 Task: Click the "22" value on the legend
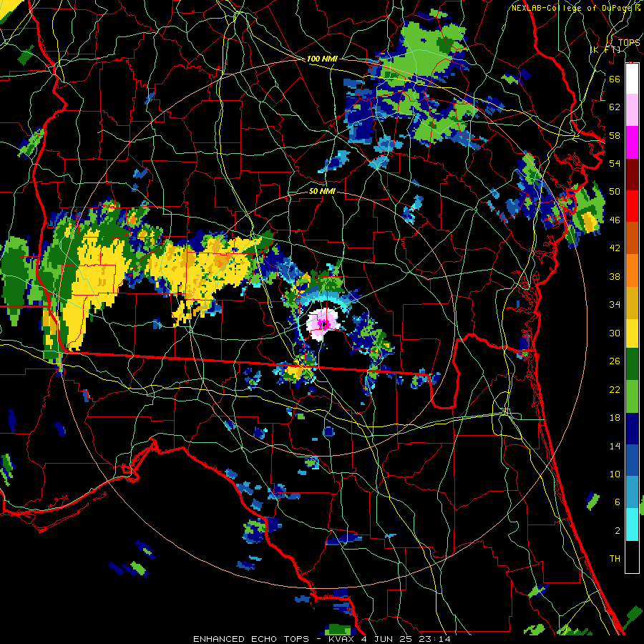click(615, 389)
